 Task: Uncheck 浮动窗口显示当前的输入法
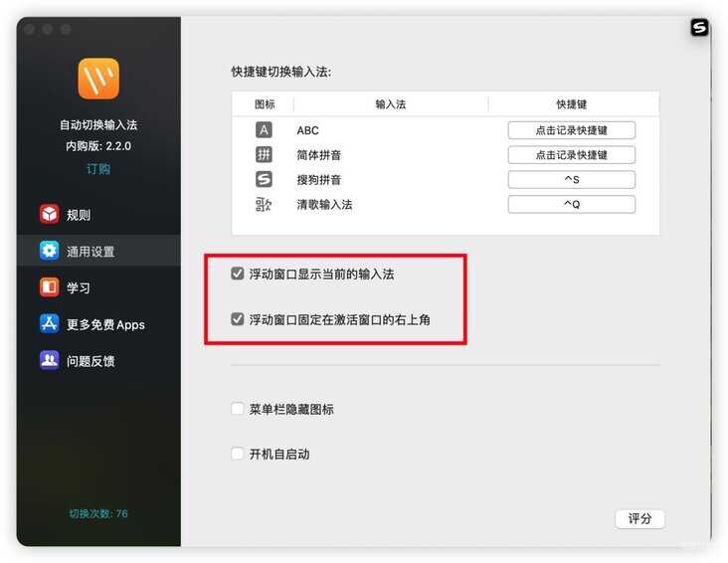coord(238,274)
